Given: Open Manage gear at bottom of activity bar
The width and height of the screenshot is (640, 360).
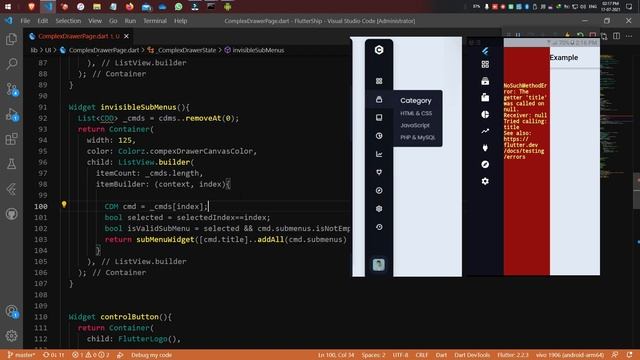Looking at the screenshot, I should click(11, 336).
